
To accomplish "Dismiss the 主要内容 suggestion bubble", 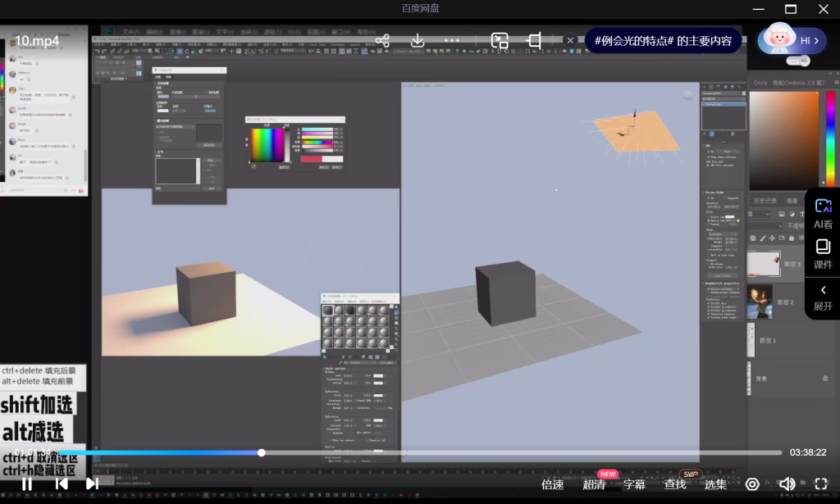I will pyautogui.click(x=570, y=40).
